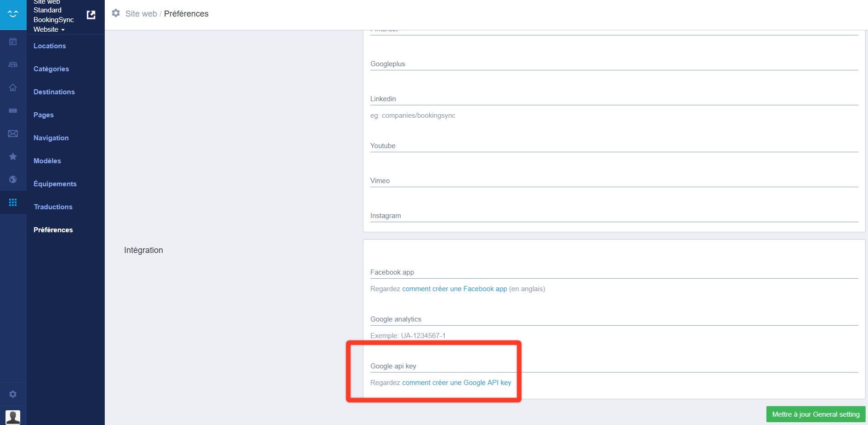Open the clients group icon

13,65
